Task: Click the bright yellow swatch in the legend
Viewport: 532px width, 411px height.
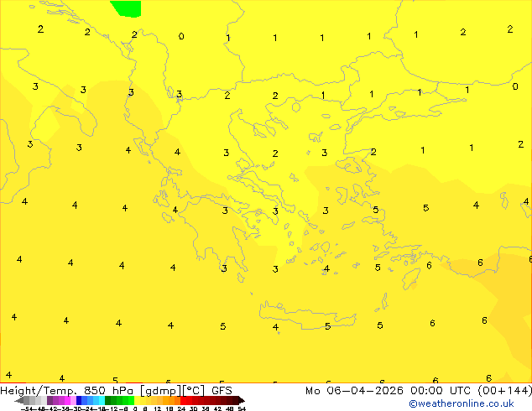Action: 137,401
